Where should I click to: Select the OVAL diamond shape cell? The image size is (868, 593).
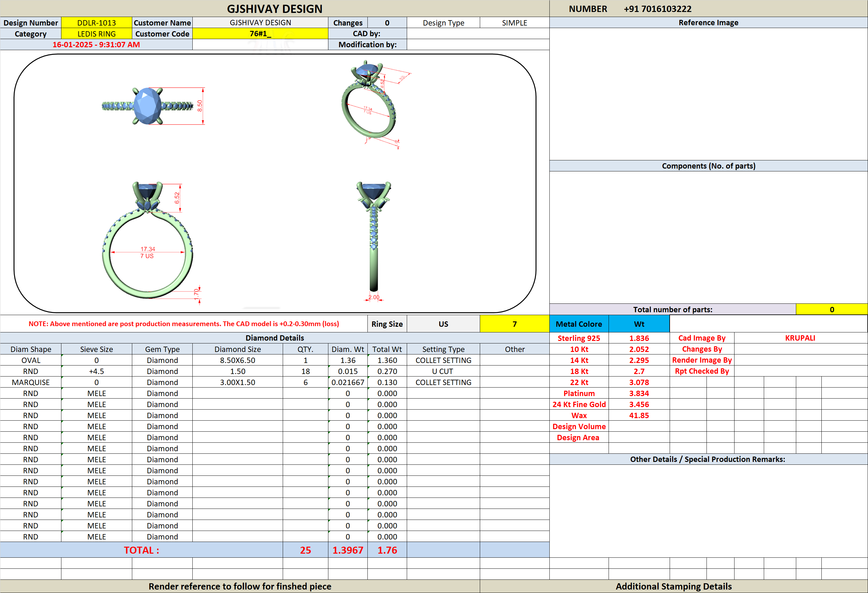(31, 360)
